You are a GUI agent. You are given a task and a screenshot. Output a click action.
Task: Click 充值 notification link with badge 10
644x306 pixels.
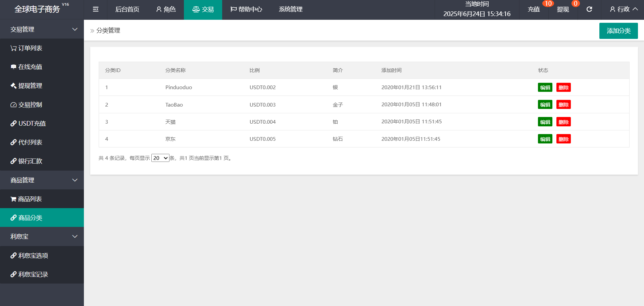(534, 9)
